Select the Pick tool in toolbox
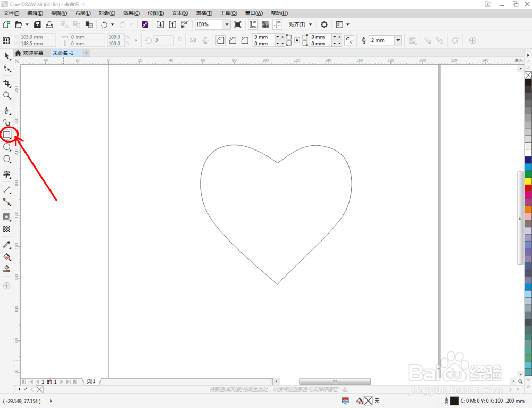The width and height of the screenshot is (532, 408). [x=7, y=56]
